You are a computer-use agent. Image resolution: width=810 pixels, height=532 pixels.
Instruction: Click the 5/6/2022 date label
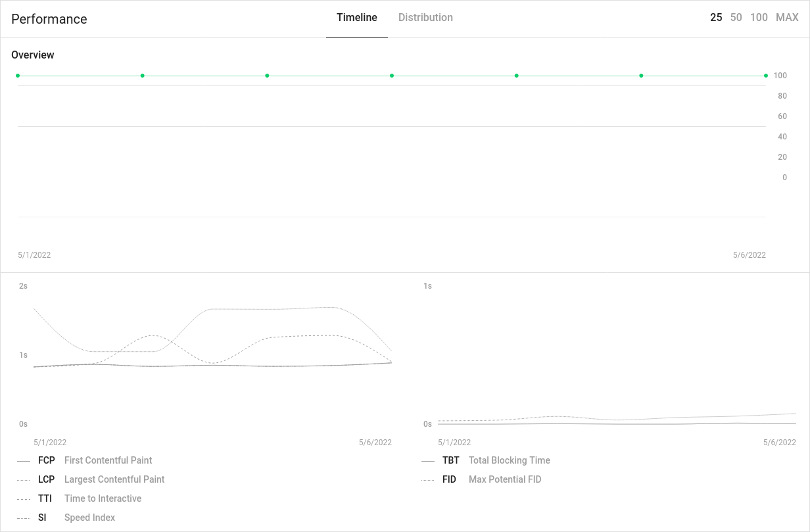[749, 255]
